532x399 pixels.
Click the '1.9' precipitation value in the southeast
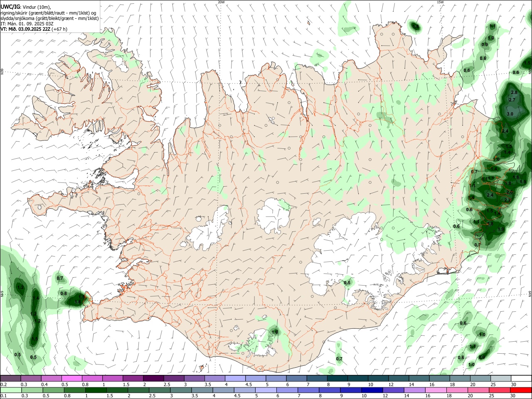501,229
